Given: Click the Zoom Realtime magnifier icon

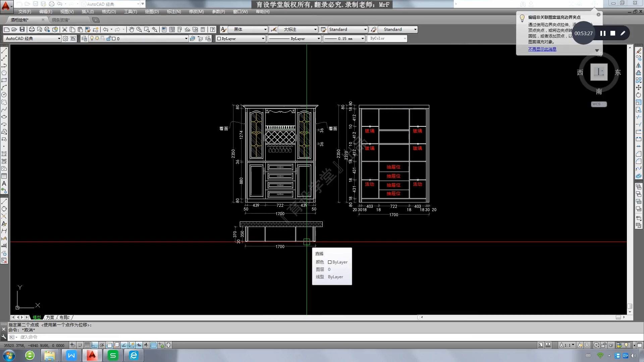Looking at the screenshot, I should click(x=139, y=29).
